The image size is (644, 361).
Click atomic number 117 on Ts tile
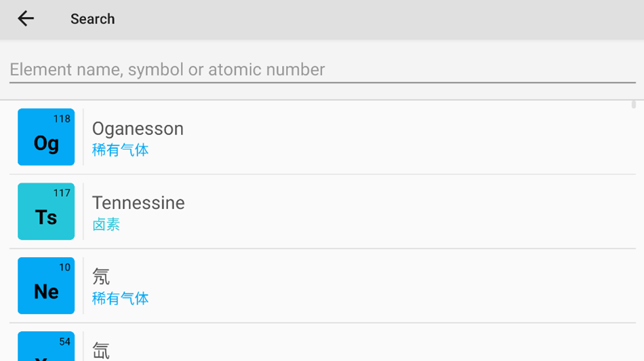[x=62, y=193]
